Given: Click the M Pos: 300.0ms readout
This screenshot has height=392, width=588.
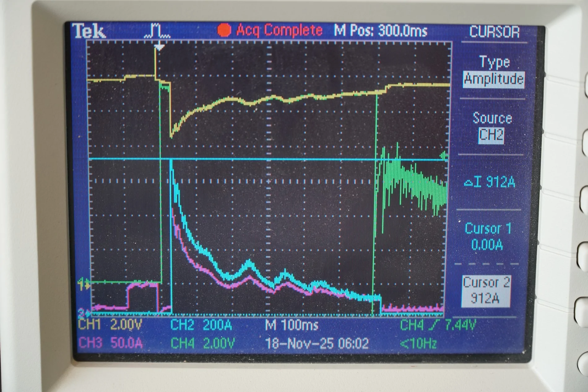Looking at the screenshot, I should [381, 31].
